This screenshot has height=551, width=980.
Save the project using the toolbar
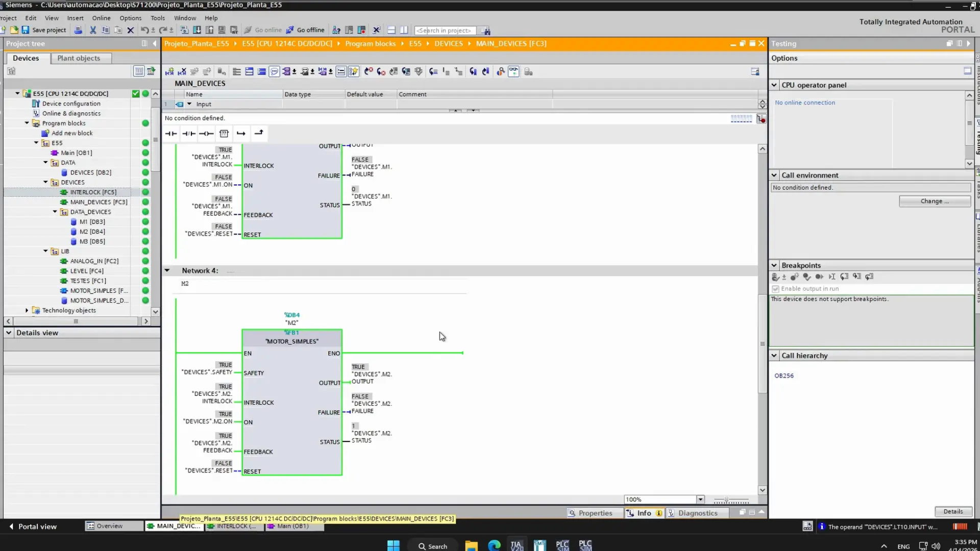[x=44, y=30]
